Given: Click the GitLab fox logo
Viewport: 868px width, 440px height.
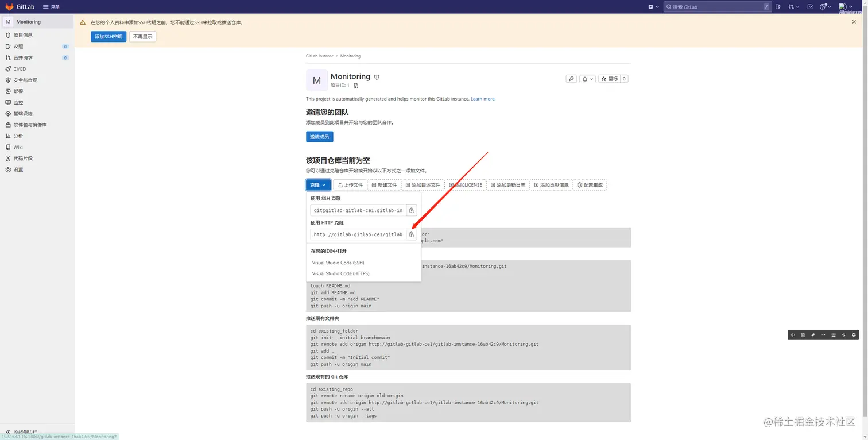Looking at the screenshot, I should tap(9, 7).
